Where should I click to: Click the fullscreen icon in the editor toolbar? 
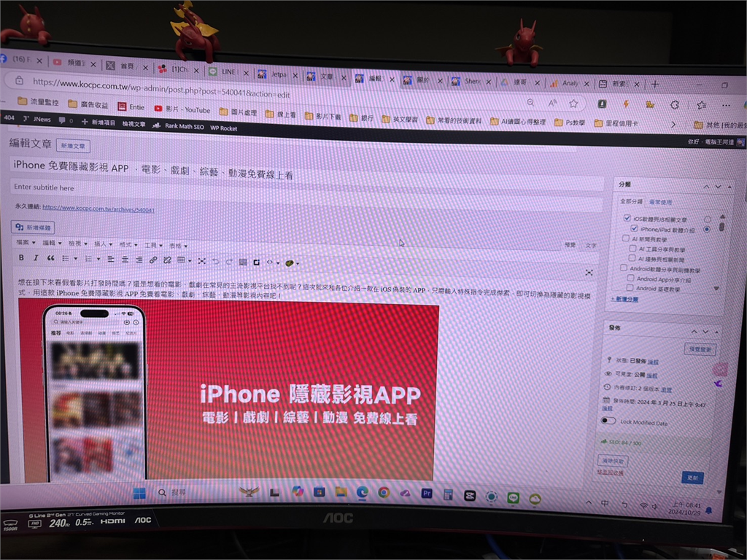tap(202, 261)
